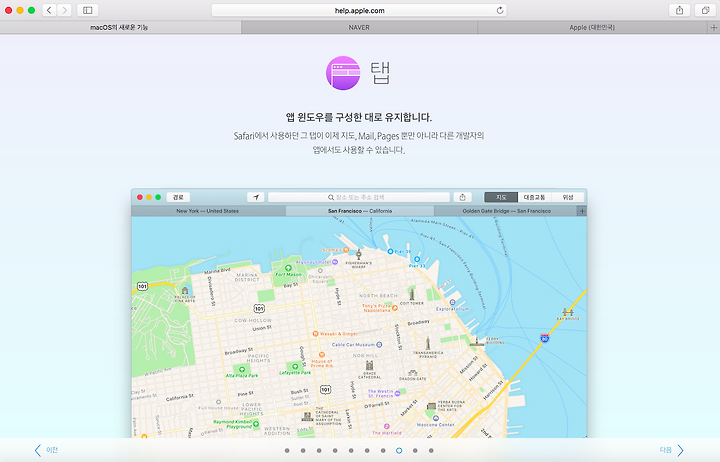Switch to the Apple (대한민국) tab

click(592, 28)
